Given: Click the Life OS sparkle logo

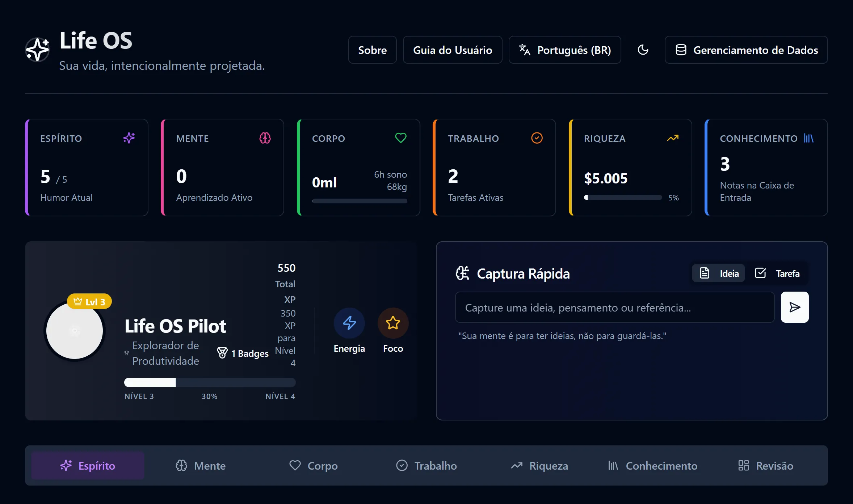Looking at the screenshot, I should 37,50.
